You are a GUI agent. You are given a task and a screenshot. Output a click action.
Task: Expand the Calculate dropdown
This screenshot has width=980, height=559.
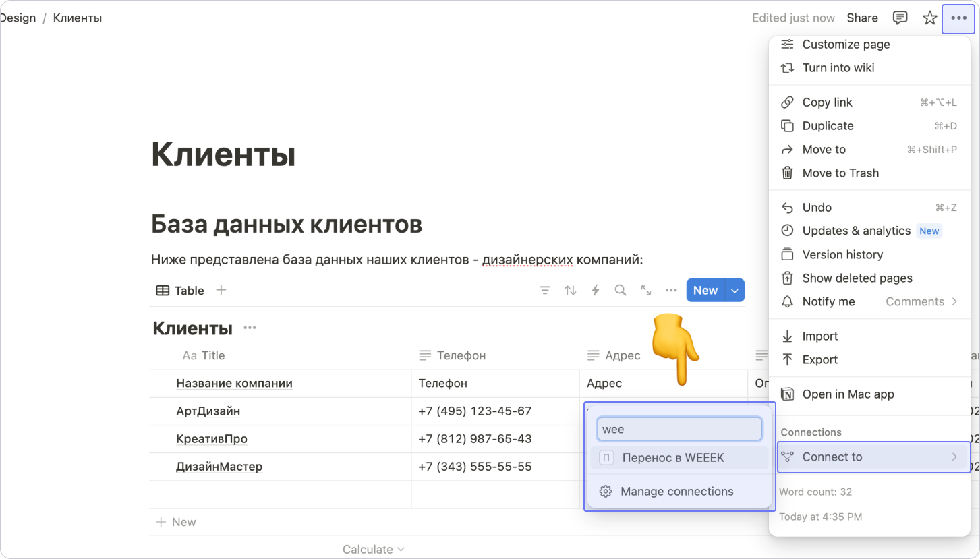click(x=373, y=550)
